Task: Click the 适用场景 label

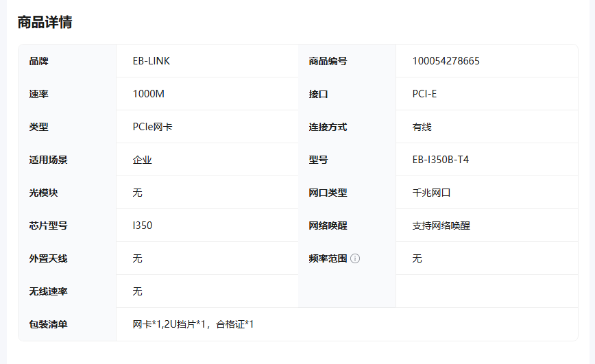Action: pos(48,160)
